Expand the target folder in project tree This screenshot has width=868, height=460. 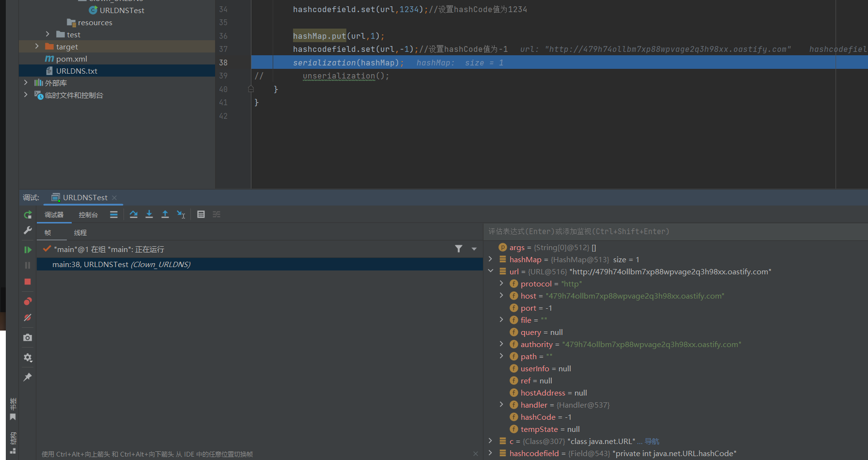(x=37, y=47)
